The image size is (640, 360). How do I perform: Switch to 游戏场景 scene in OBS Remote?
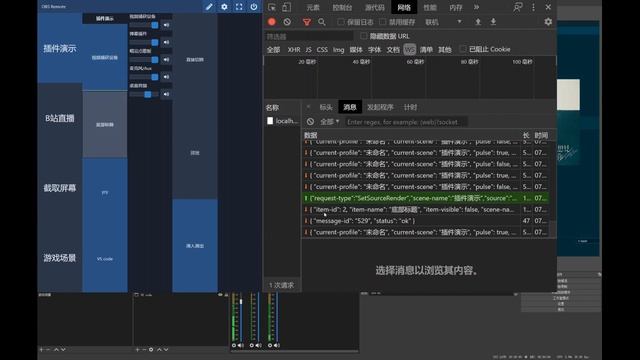pos(60,258)
